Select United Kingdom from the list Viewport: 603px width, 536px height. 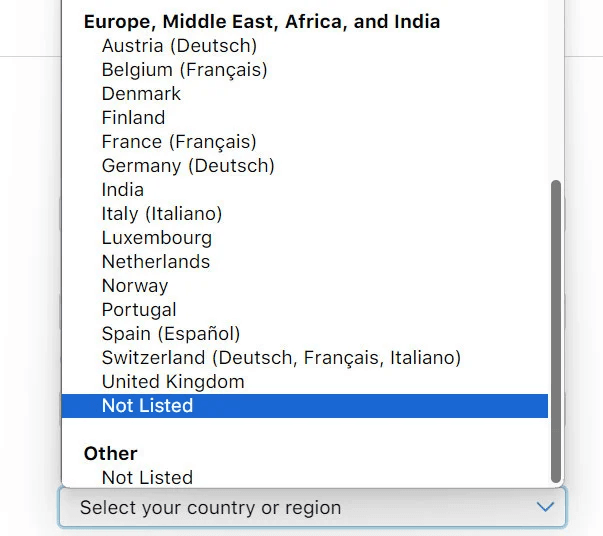(x=173, y=381)
